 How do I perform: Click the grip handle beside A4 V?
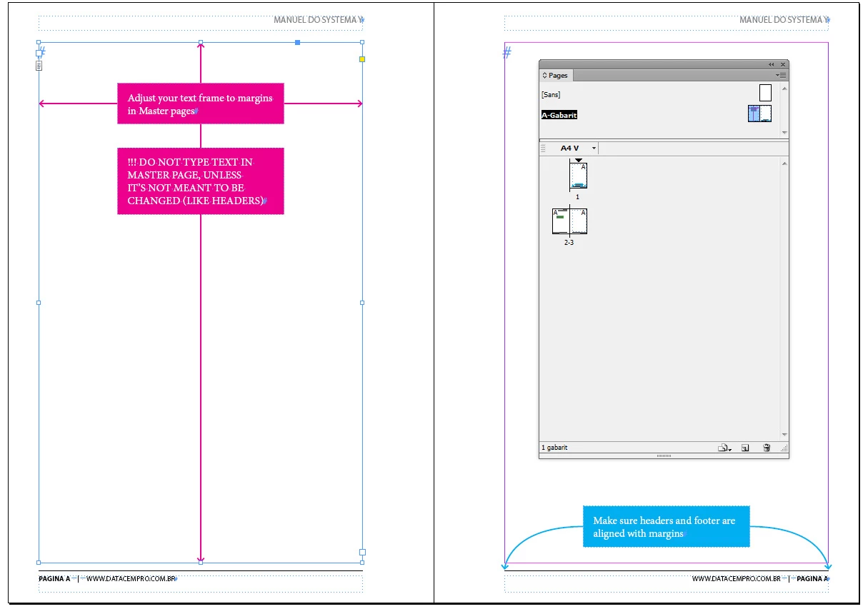click(x=543, y=149)
